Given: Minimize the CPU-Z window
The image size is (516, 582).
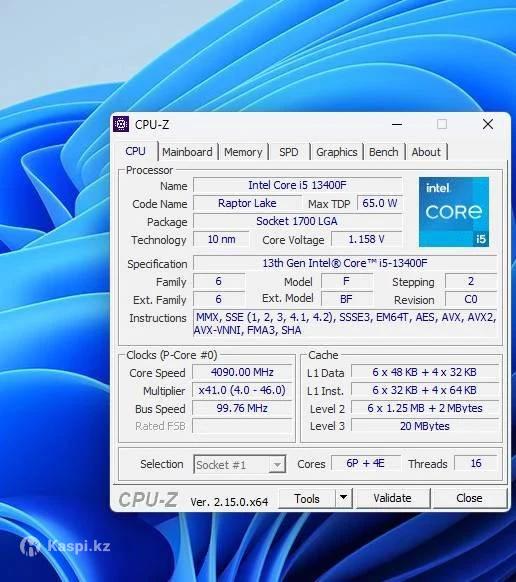Looking at the screenshot, I should 397,124.
